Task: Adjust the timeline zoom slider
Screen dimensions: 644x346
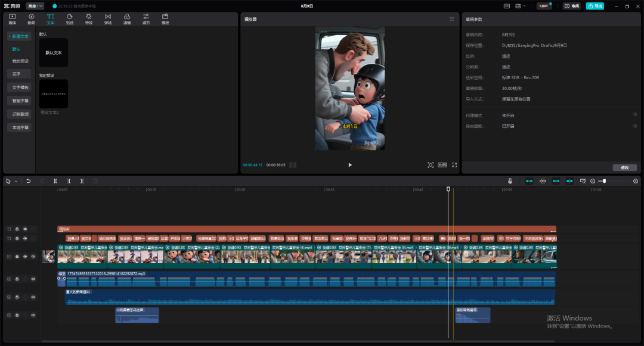Action: (x=604, y=181)
